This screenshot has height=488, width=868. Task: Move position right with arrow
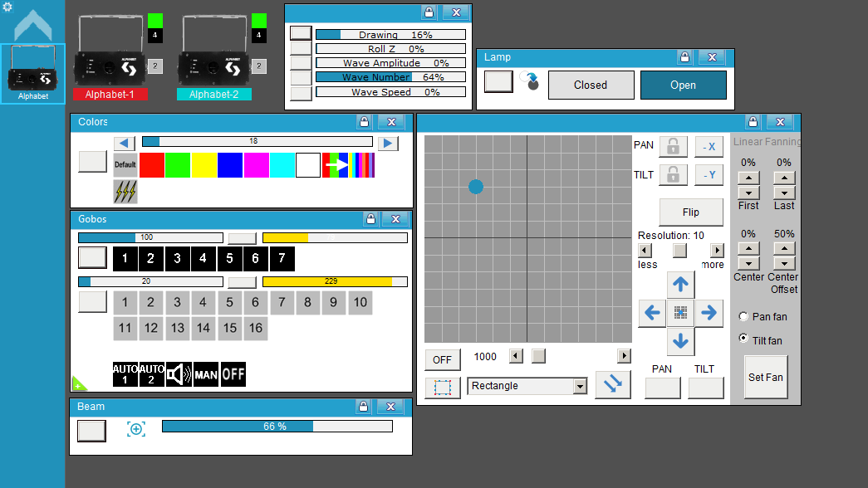(x=709, y=313)
